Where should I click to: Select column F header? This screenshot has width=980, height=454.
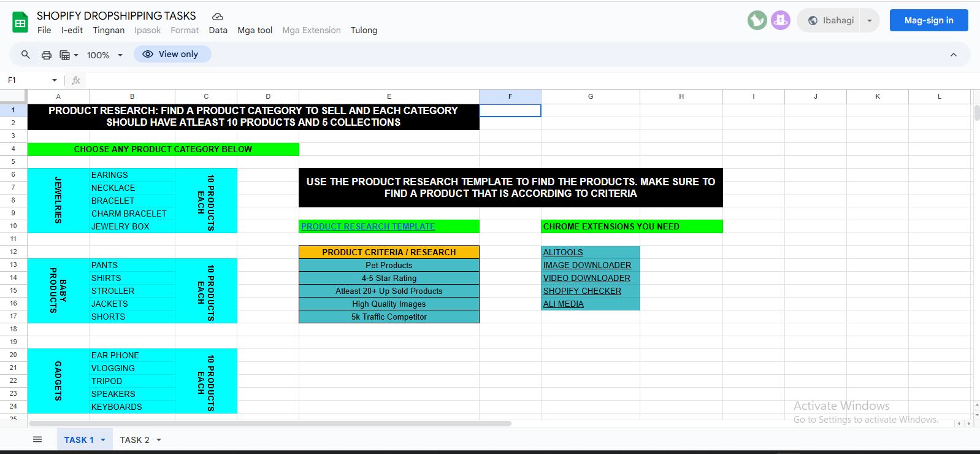(510, 96)
